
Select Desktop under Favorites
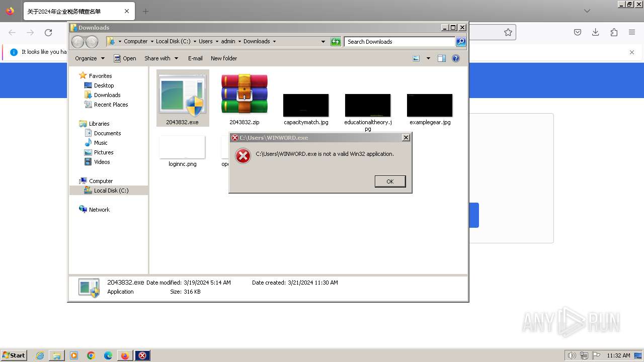coord(104,85)
